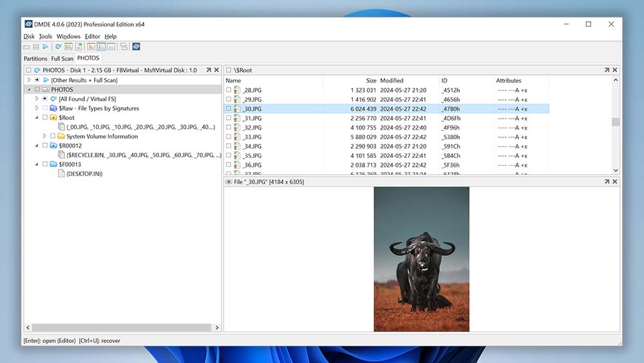Expand $Raw - File Types by Signatures
Viewport: 644px width, 363px height.
(x=37, y=108)
